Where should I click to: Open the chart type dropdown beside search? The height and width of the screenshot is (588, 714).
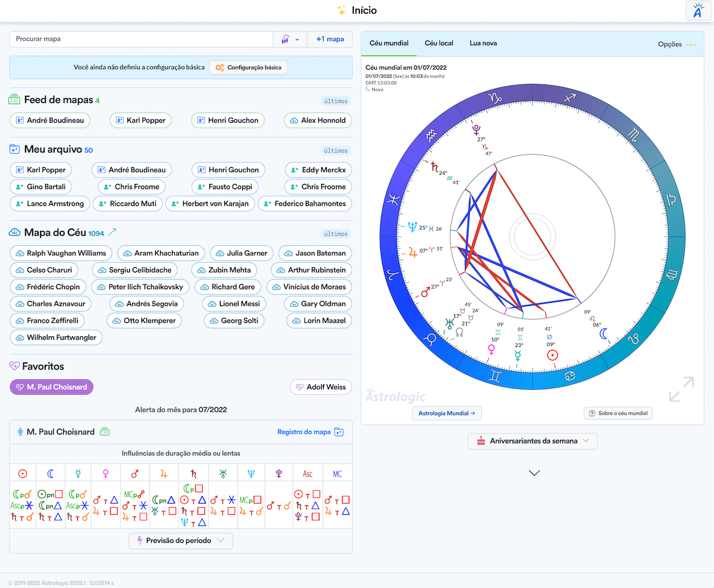point(290,39)
